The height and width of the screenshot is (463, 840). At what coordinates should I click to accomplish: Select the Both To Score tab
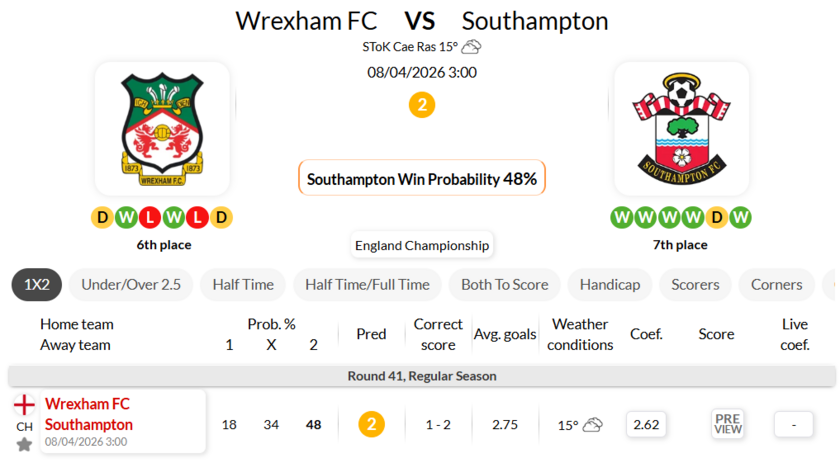pos(504,285)
